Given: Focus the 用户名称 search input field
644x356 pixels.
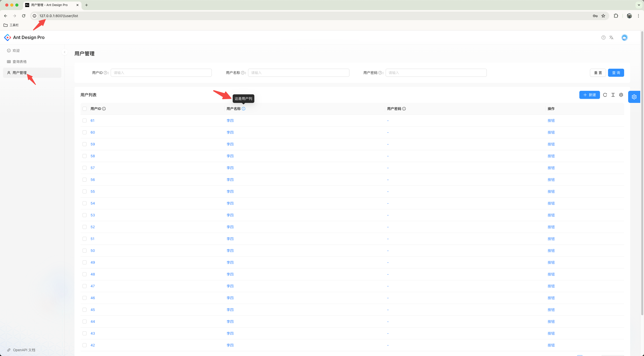Looking at the screenshot, I should (299, 73).
